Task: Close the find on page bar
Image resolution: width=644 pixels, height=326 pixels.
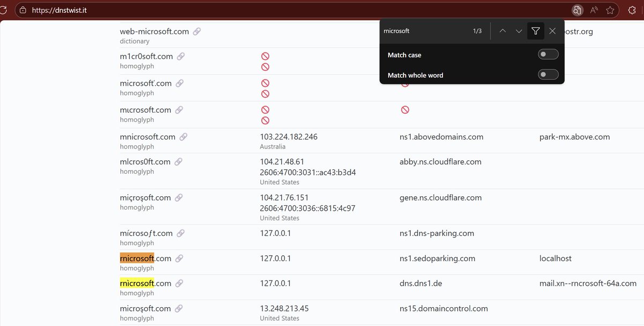Action: [x=552, y=31]
